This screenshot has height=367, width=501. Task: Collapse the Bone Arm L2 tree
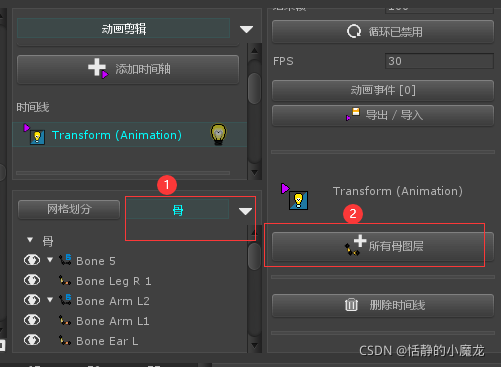coord(50,300)
